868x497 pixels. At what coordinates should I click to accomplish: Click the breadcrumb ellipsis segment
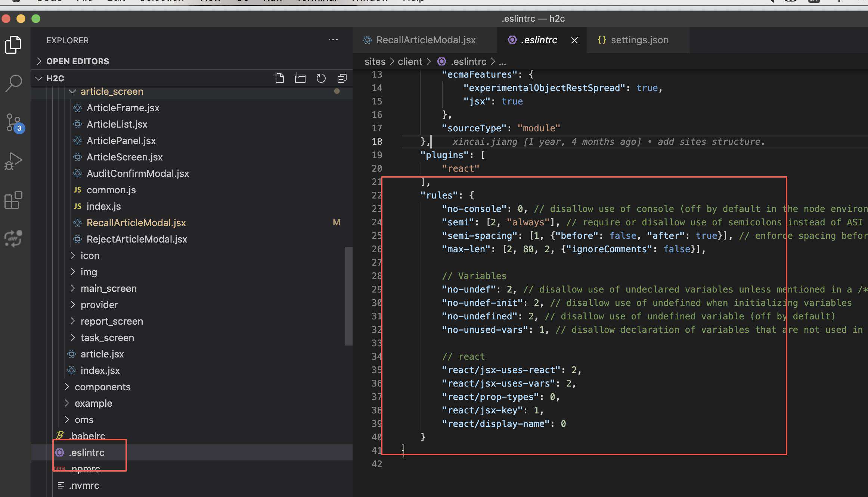tap(502, 62)
